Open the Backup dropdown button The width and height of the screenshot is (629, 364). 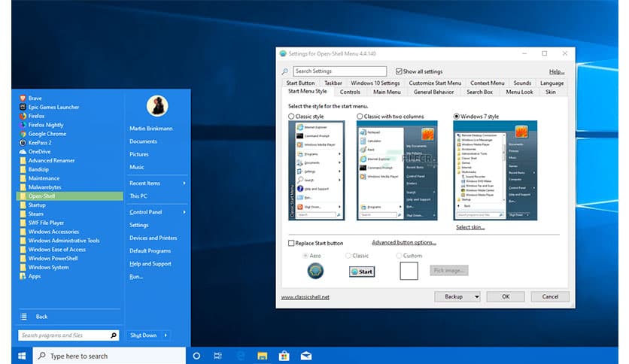tap(457, 296)
